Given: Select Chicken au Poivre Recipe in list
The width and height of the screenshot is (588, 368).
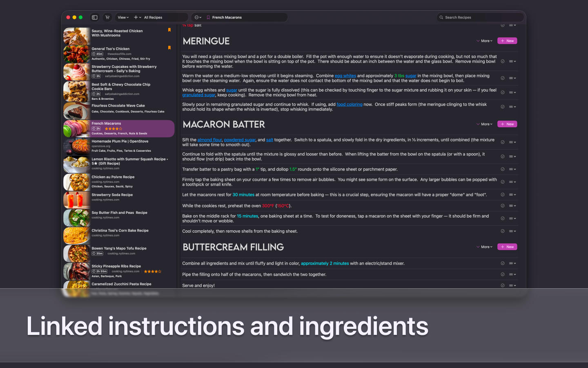Looking at the screenshot, I should click(x=118, y=182).
